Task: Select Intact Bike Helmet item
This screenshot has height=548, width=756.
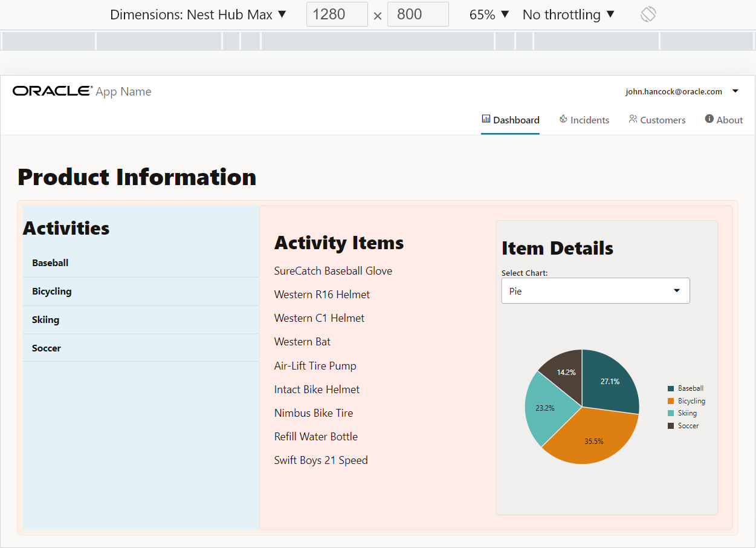Action: pos(317,390)
